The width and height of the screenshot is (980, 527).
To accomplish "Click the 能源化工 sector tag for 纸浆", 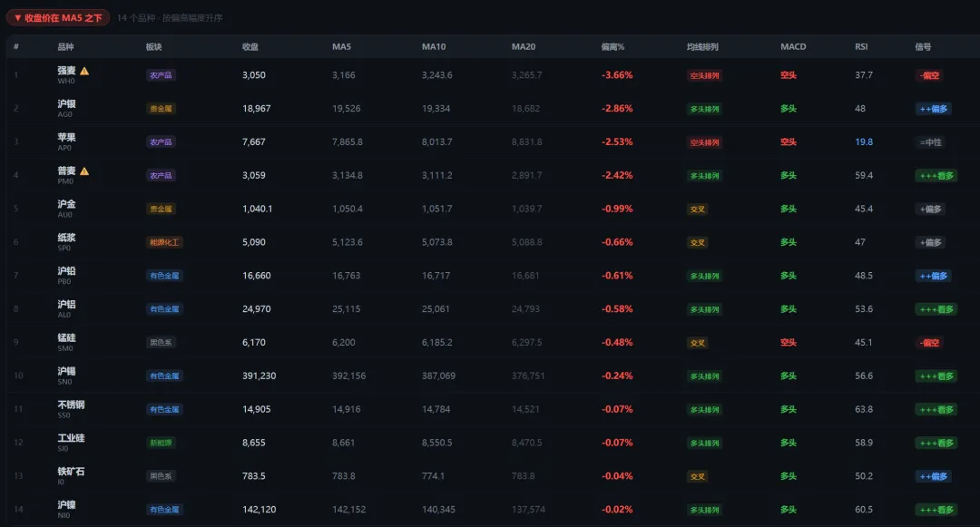I will pyautogui.click(x=165, y=242).
